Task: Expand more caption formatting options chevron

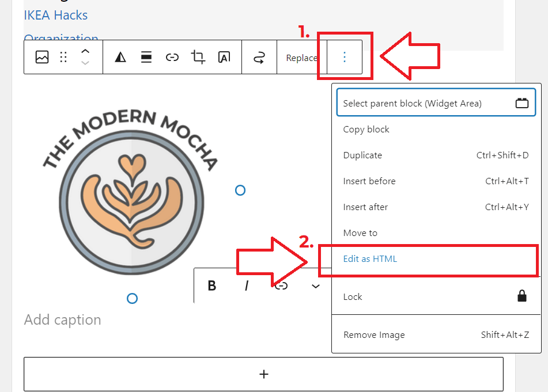Action: [x=316, y=286]
